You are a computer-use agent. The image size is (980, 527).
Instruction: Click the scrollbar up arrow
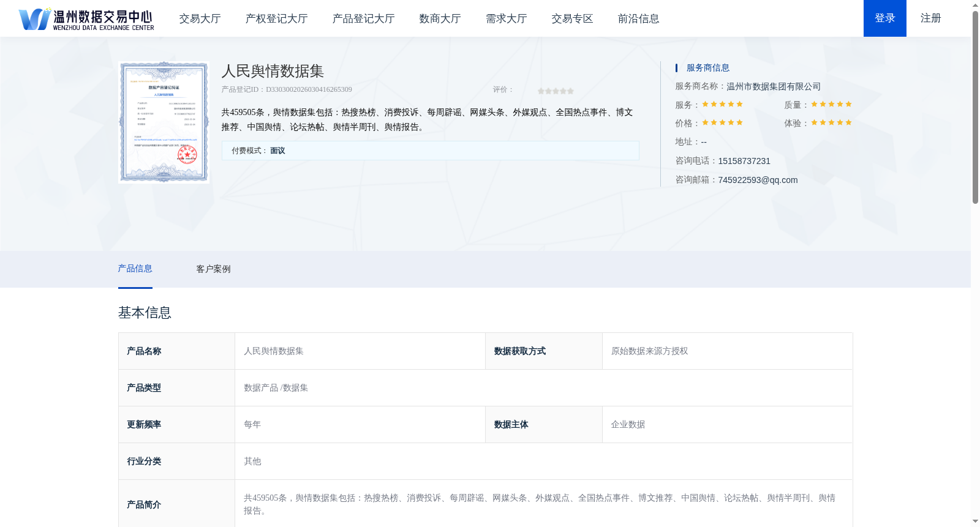click(x=975, y=5)
